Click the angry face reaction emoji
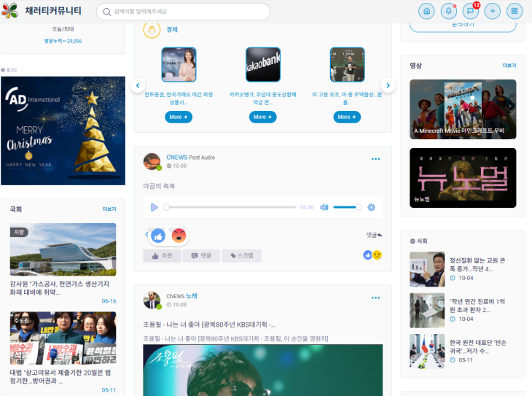 [179, 235]
